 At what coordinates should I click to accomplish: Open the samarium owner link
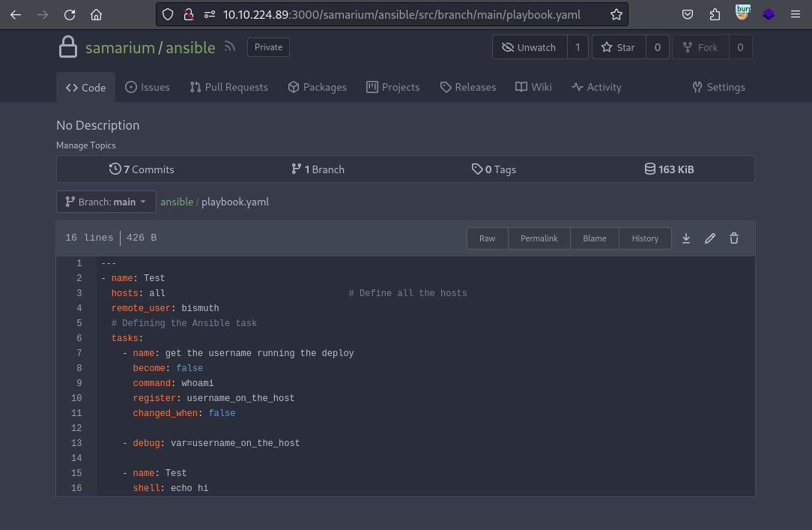120,48
